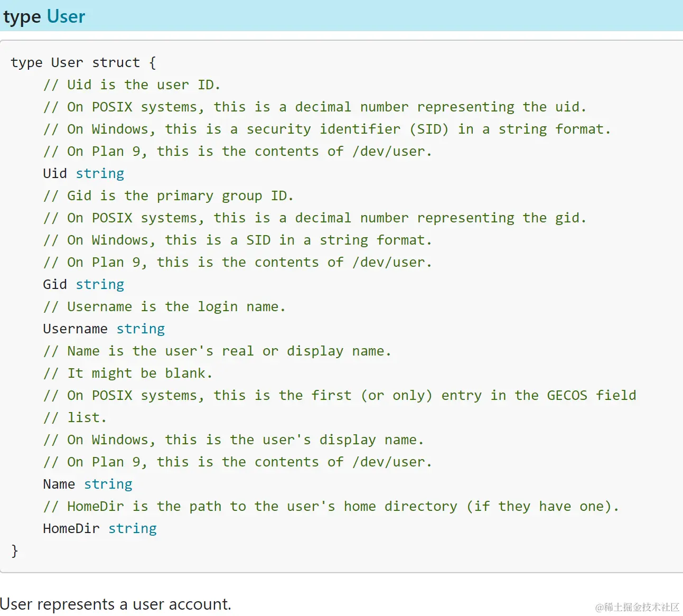
Task: Click 'User represents a user account' text
Action: point(116,604)
